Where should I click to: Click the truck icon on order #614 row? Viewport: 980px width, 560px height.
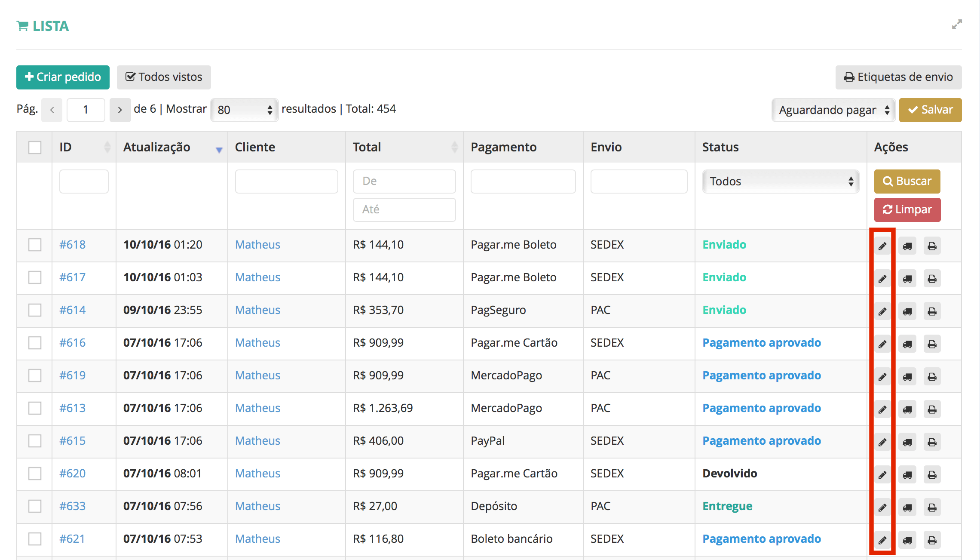pyautogui.click(x=907, y=311)
